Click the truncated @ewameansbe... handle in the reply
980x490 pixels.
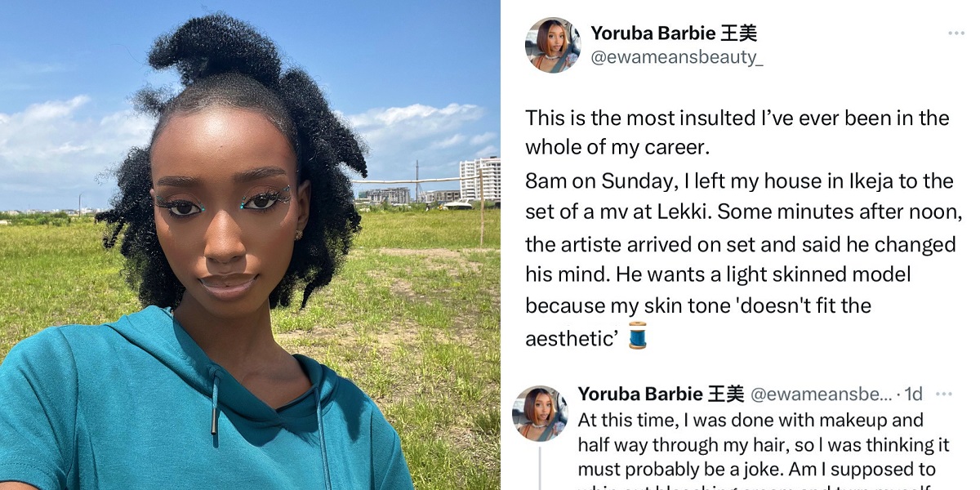coord(821,394)
